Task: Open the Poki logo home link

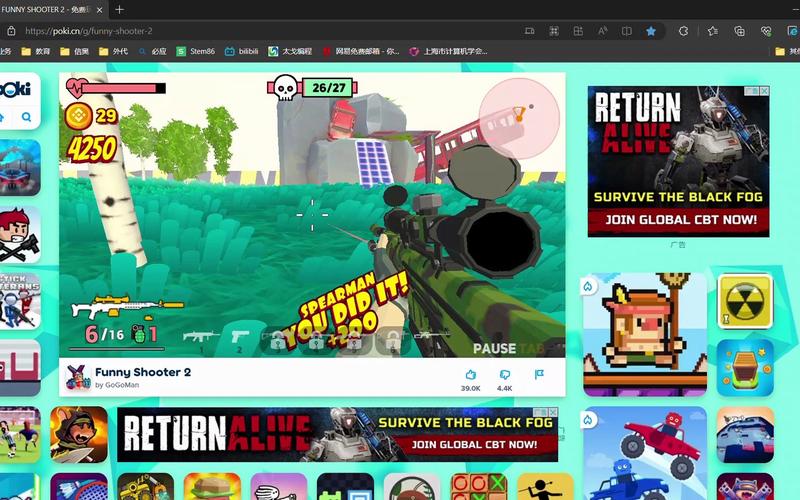Action: 17,89
